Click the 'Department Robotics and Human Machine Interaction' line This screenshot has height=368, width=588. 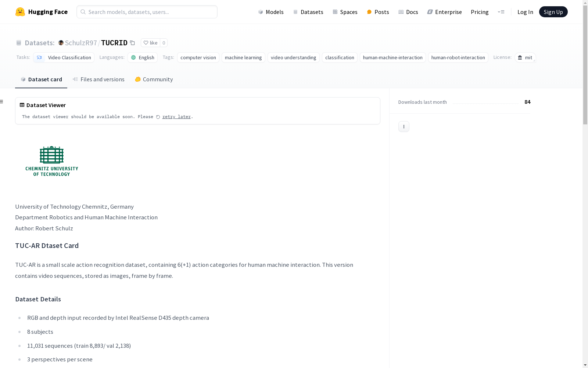point(86,217)
